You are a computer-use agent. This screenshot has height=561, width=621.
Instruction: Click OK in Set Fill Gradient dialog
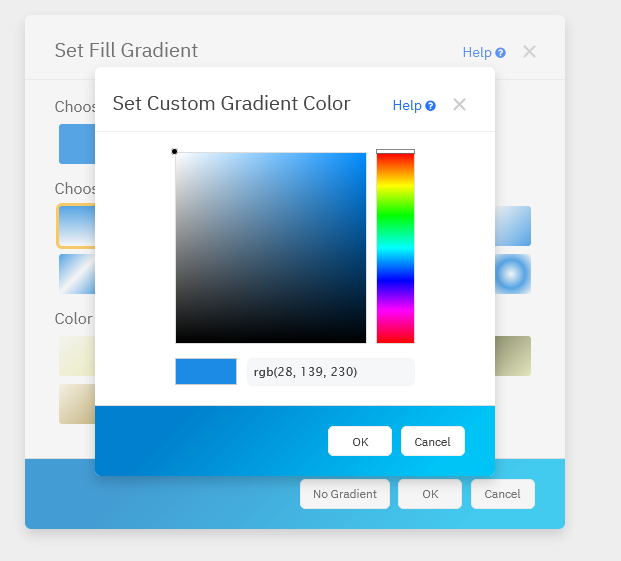(x=430, y=494)
